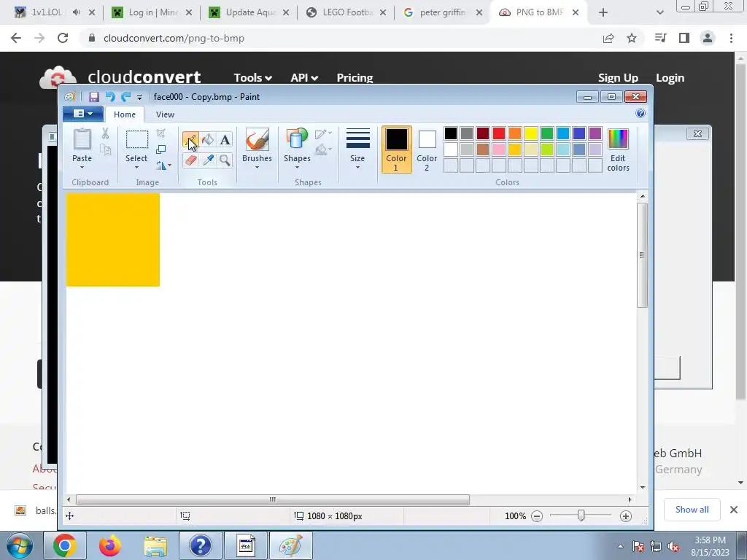Open the Shape fill dropdown
The height and width of the screenshot is (560, 747).
[323, 150]
